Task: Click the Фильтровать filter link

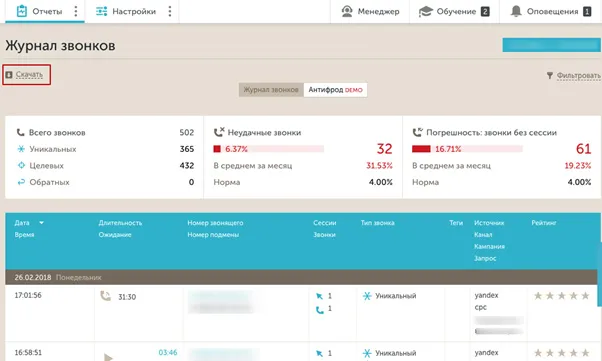Action: point(579,75)
